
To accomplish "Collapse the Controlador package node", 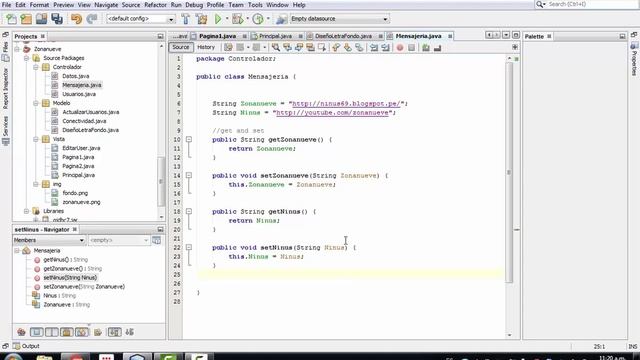I will [x=36, y=67].
